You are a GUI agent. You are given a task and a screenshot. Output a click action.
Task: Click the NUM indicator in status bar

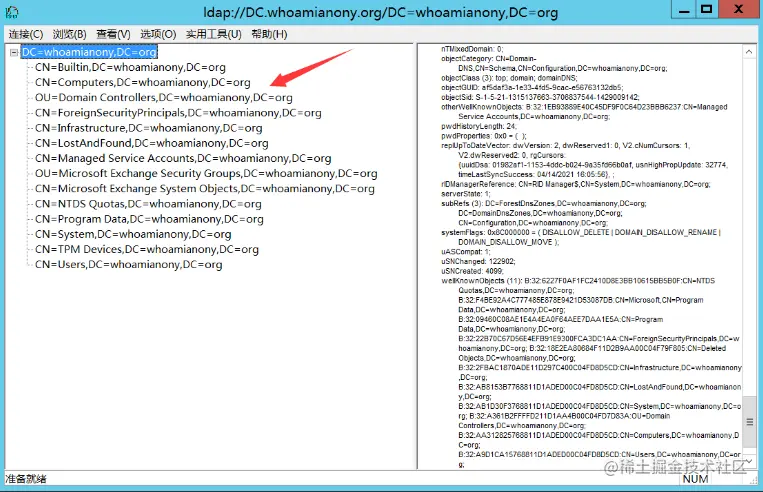[695, 479]
